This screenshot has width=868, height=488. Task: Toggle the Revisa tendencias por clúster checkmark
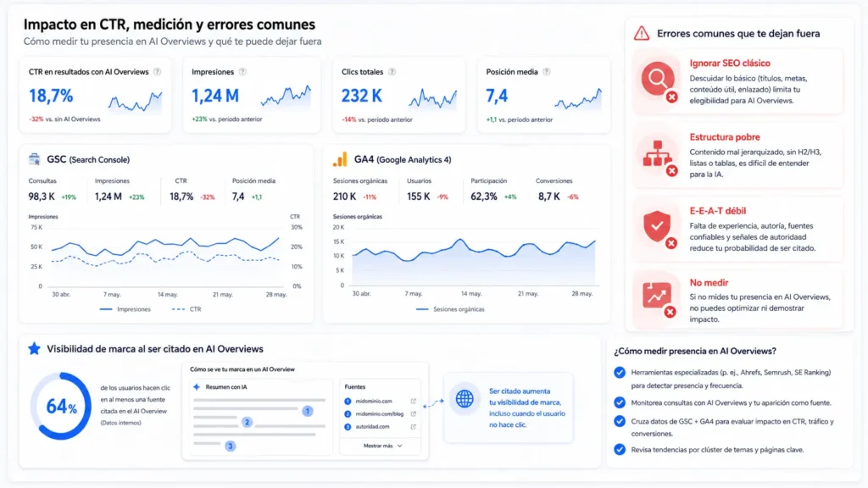point(620,449)
